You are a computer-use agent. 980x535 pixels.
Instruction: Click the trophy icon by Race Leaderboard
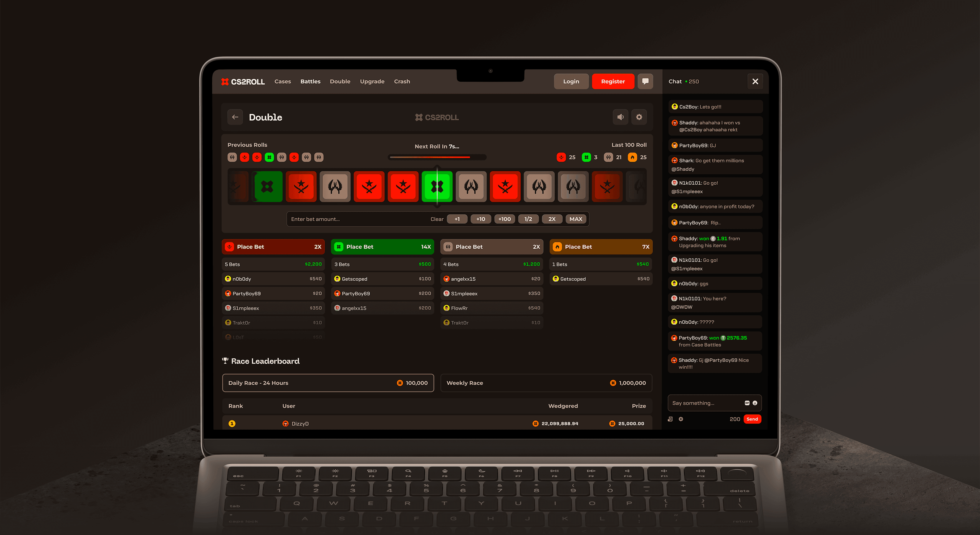[x=225, y=361]
